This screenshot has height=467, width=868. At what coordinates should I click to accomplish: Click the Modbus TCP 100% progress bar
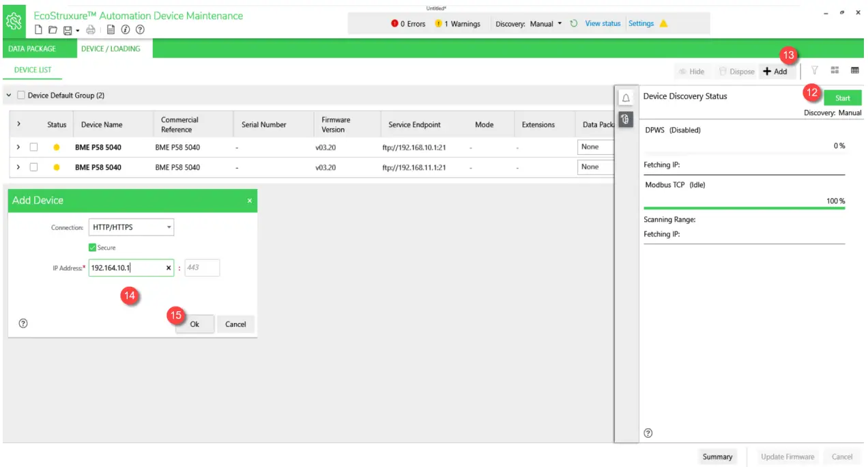coord(744,208)
